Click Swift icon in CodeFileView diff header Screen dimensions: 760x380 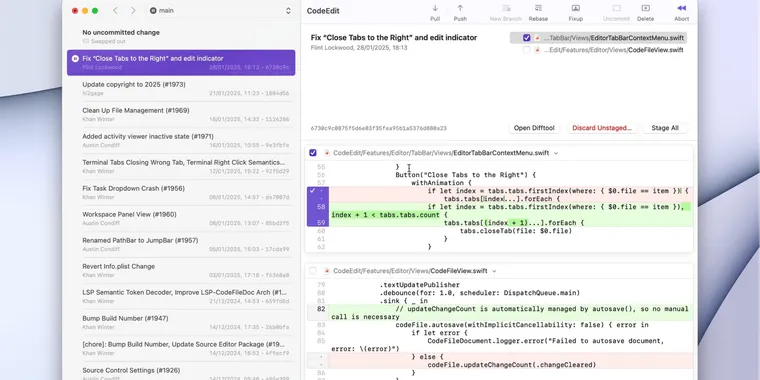coord(327,271)
